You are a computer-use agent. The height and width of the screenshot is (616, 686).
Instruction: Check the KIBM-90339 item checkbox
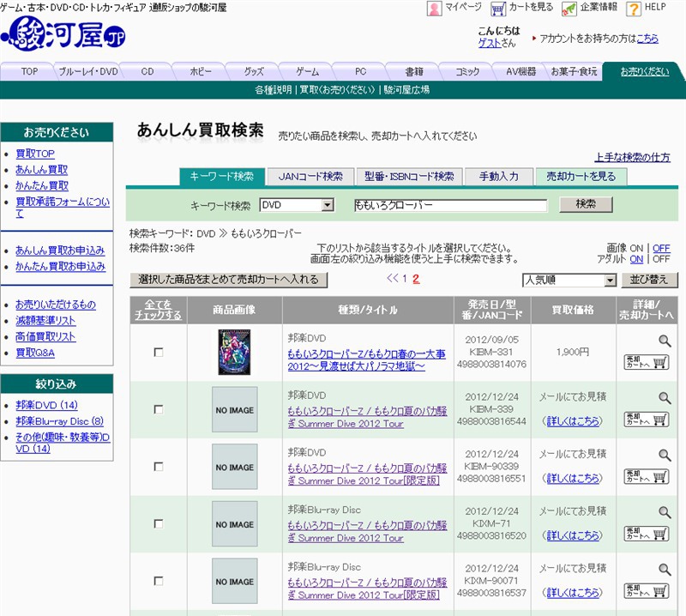(159, 467)
